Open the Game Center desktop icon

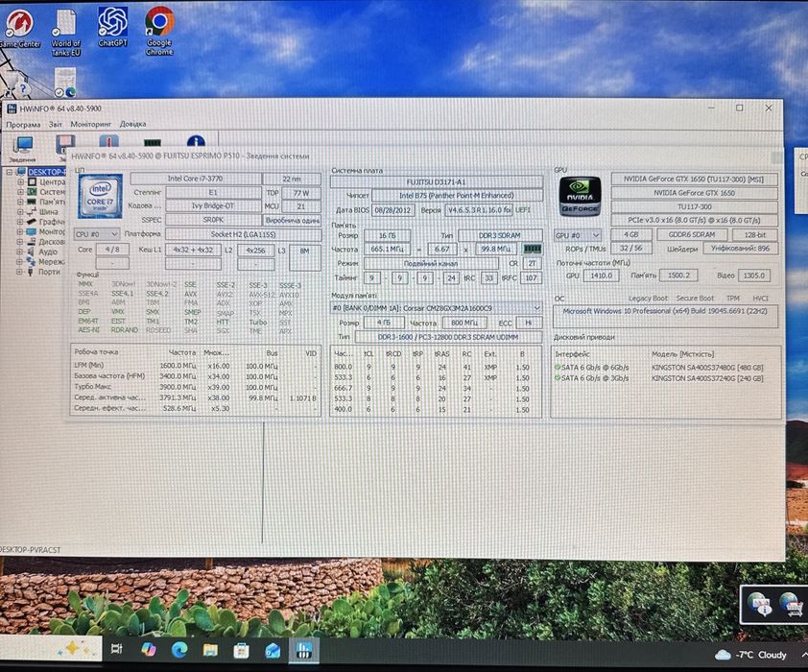[19, 29]
